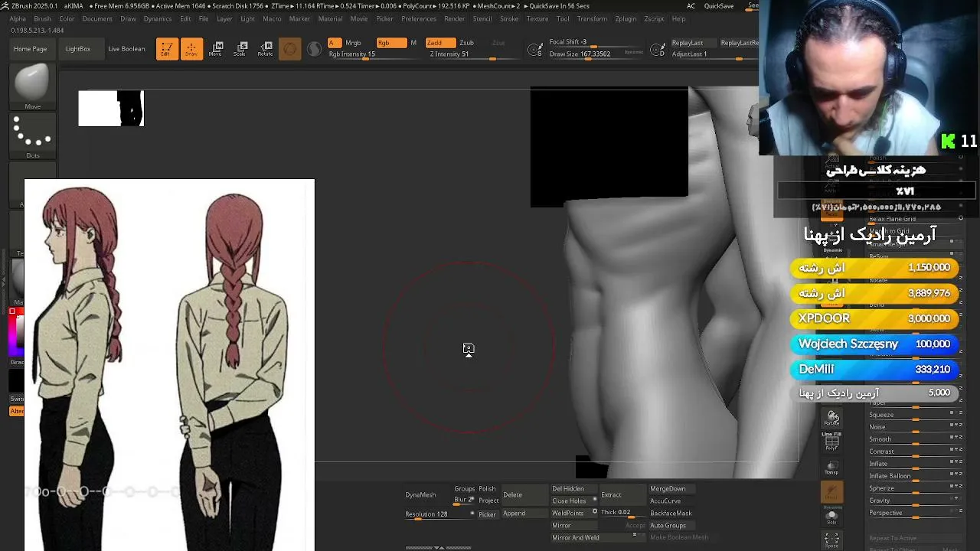The height and width of the screenshot is (551, 980).
Task: Click the Focal Shift S symmetry icon
Action: tap(536, 51)
